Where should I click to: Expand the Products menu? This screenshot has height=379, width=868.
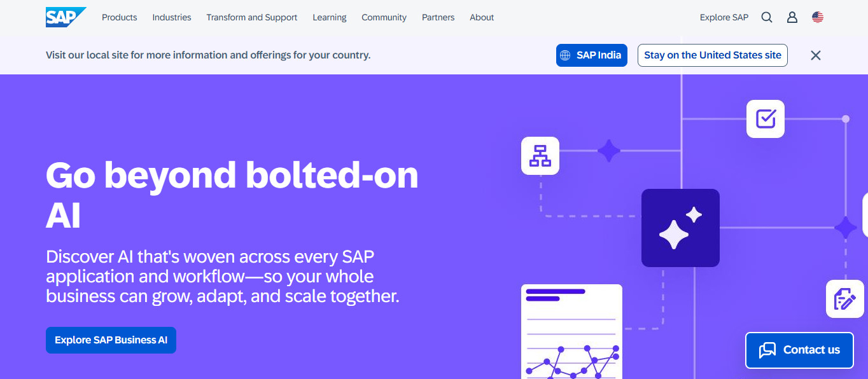pyautogui.click(x=120, y=18)
